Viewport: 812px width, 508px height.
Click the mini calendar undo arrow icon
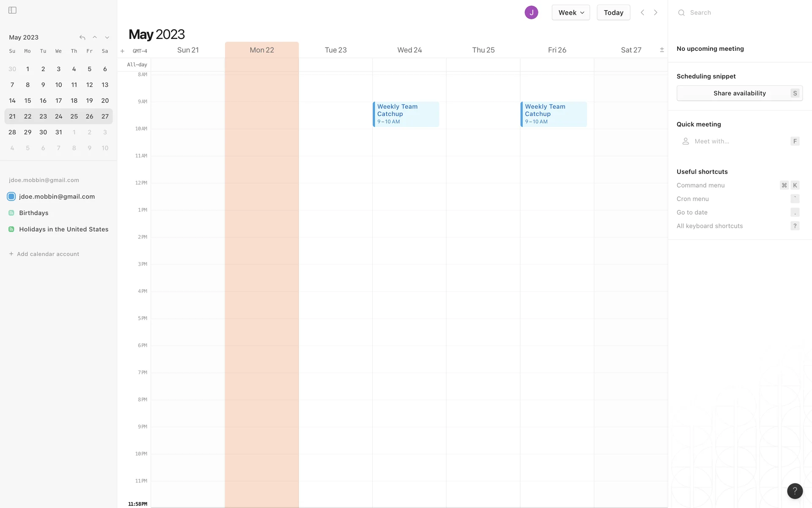(82, 38)
